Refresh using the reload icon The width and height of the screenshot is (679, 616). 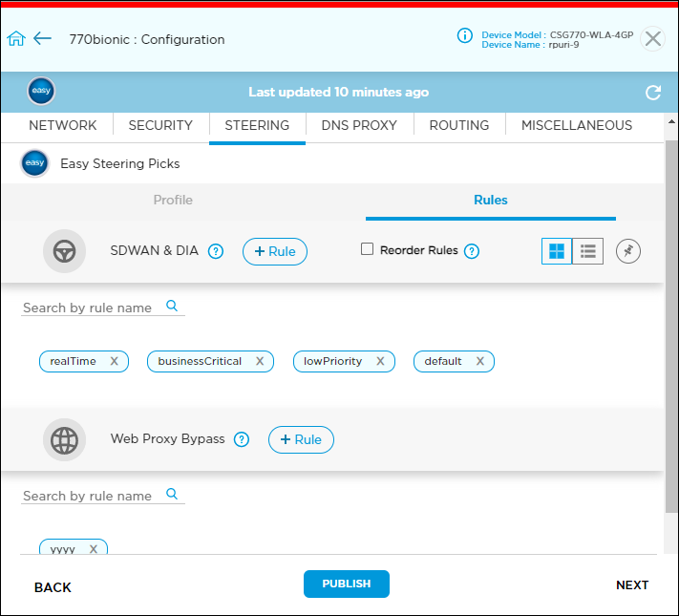(x=653, y=93)
